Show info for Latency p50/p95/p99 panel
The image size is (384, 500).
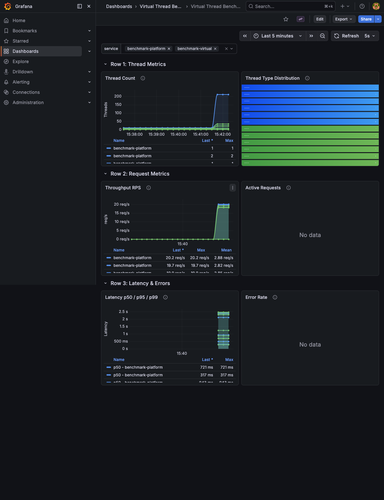[165, 297]
